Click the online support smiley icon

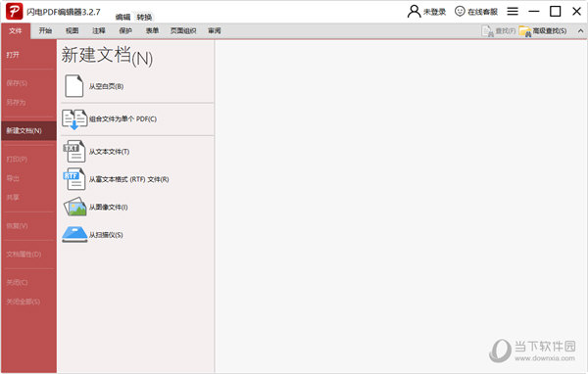(x=460, y=11)
